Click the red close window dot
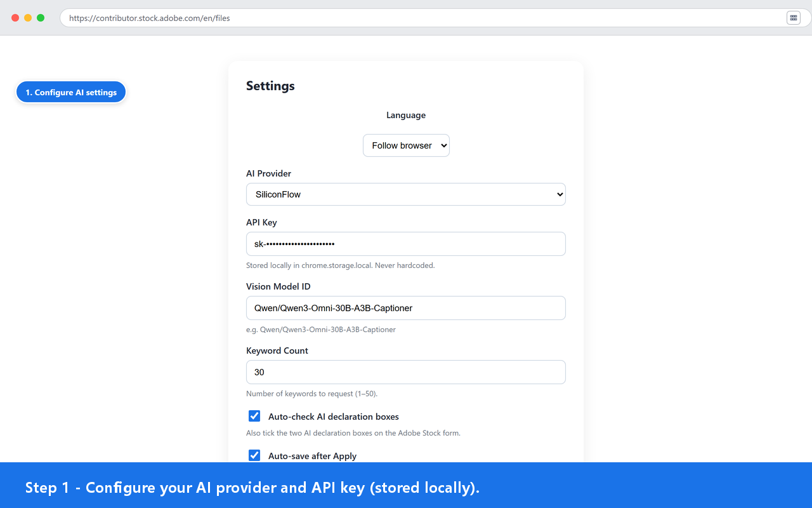 (x=15, y=18)
